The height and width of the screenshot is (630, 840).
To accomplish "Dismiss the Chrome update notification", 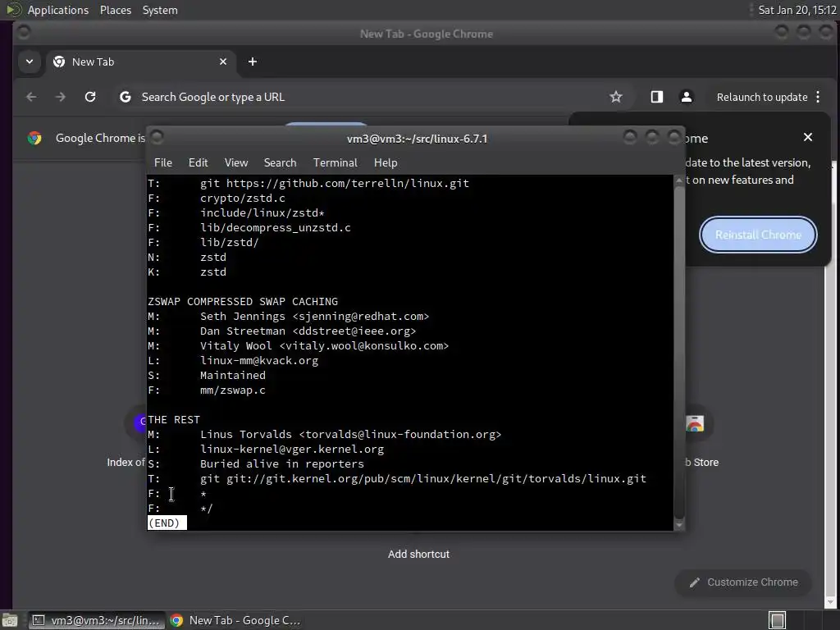I will click(808, 137).
